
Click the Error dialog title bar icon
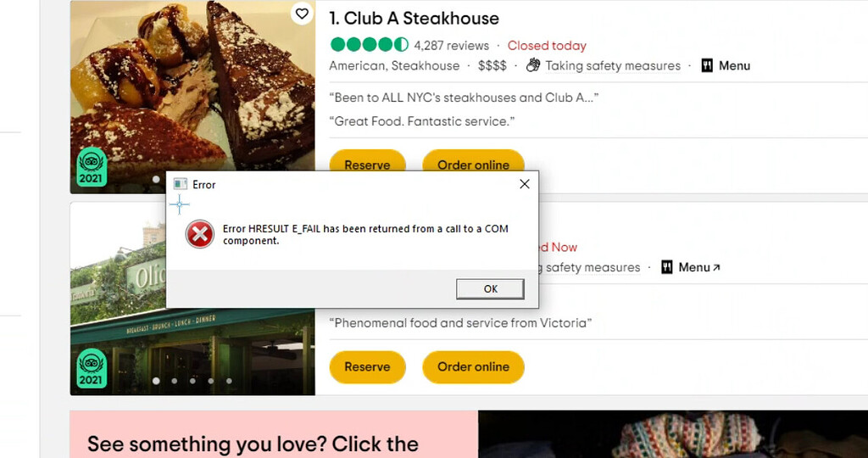click(x=180, y=184)
